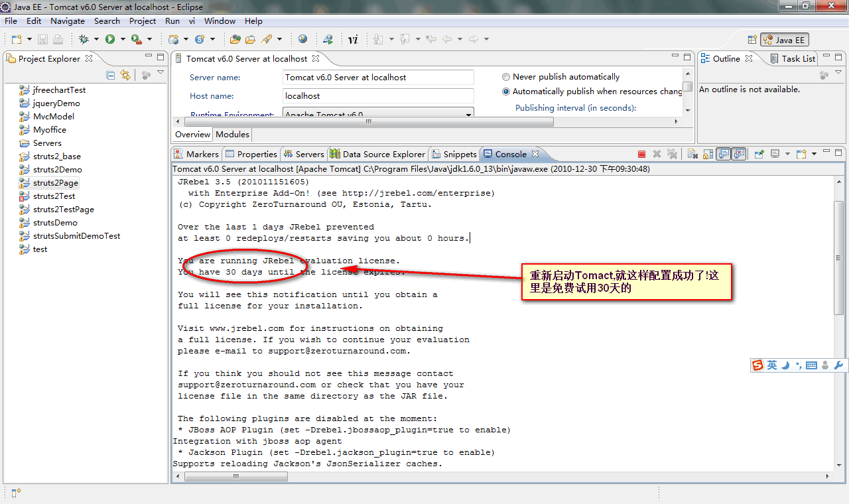This screenshot has height=504, width=849.
Task: Pin the Console view
Action: pyautogui.click(x=759, y=154)
